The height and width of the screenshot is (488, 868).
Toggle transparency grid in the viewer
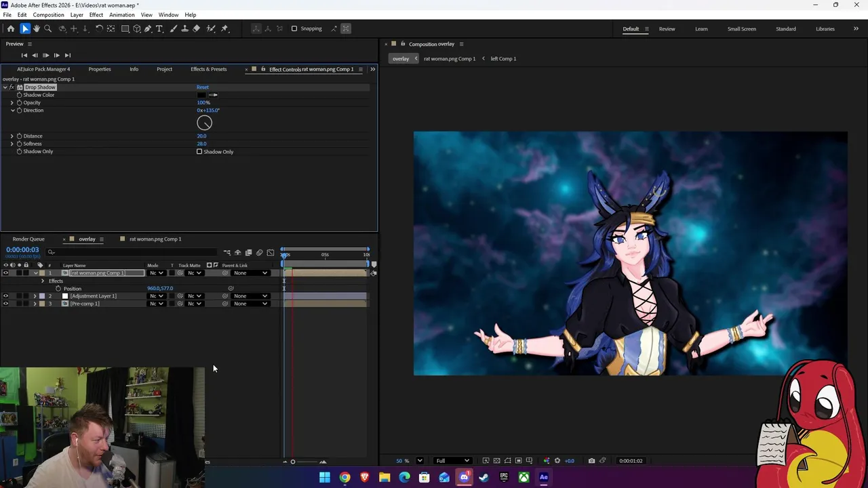[x=496, y=461]
